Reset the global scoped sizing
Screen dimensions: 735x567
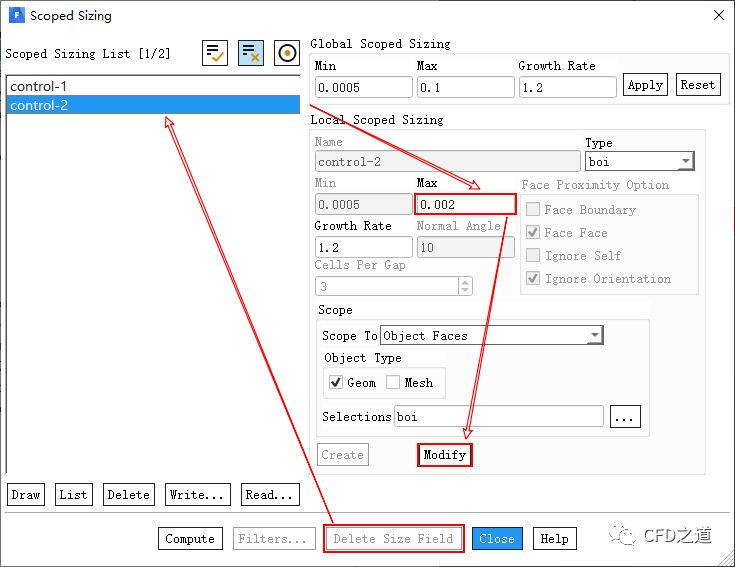[x=698, y=85]
